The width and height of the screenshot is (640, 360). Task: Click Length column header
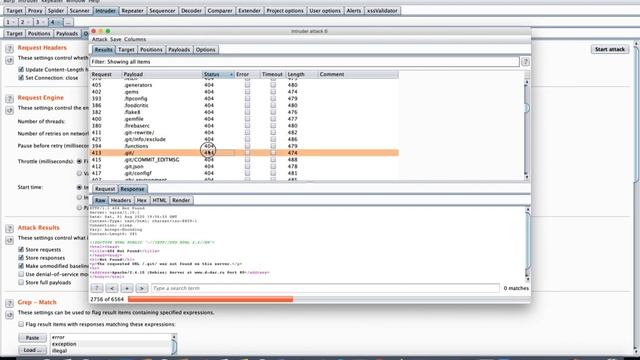click(302, 74)
